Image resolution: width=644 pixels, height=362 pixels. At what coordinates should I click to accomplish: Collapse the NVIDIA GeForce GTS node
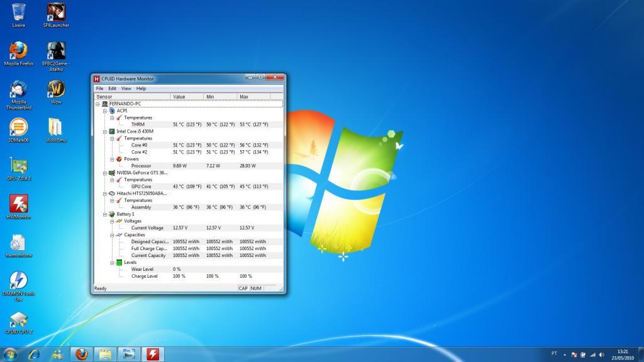tap(105, 173)
